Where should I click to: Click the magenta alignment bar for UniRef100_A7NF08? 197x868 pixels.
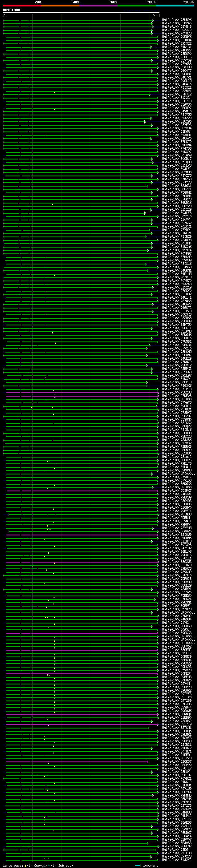(x=82, y=396)
